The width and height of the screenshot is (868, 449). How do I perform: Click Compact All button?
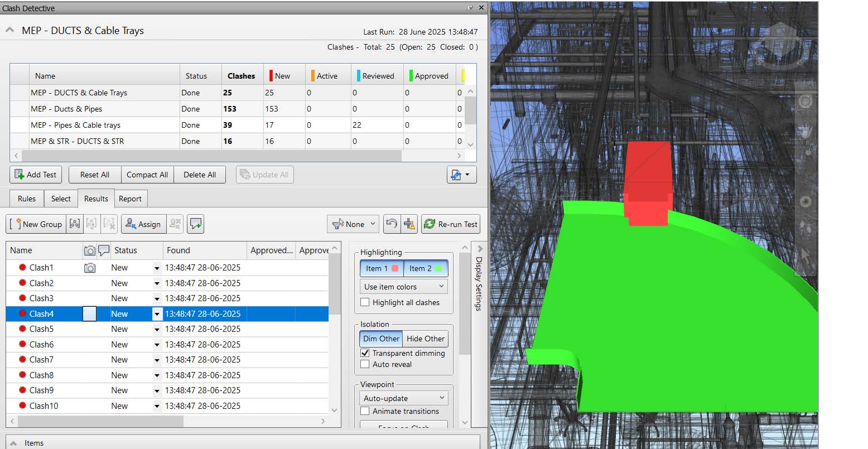pos(147,175)
